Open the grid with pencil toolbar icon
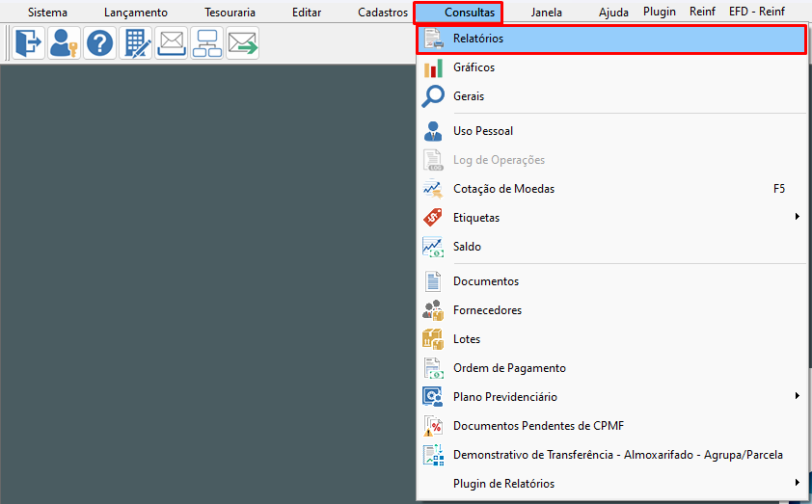This screenshot has width=812, height=504. tap(135, 43)
